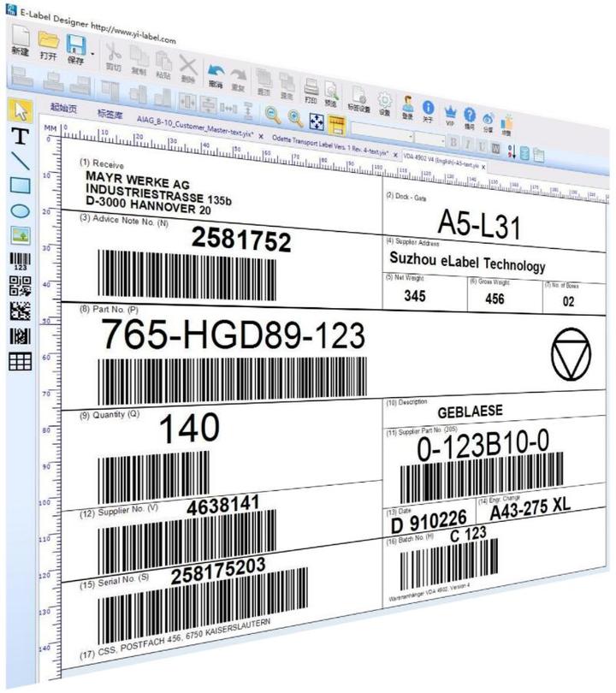Close the Odette Transport Label tab
This screenshot has width=616, height=693.
pos(395,155)
